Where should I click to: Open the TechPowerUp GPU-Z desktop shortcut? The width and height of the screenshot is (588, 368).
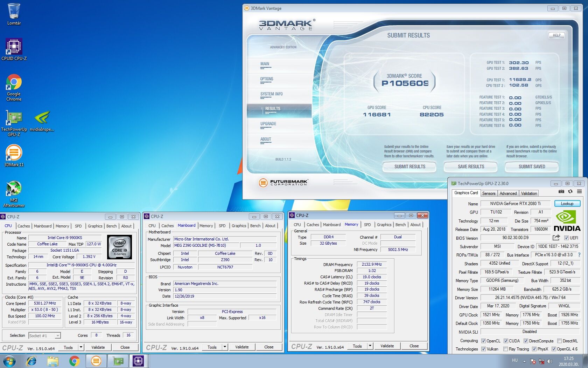[x=14, y=123]
